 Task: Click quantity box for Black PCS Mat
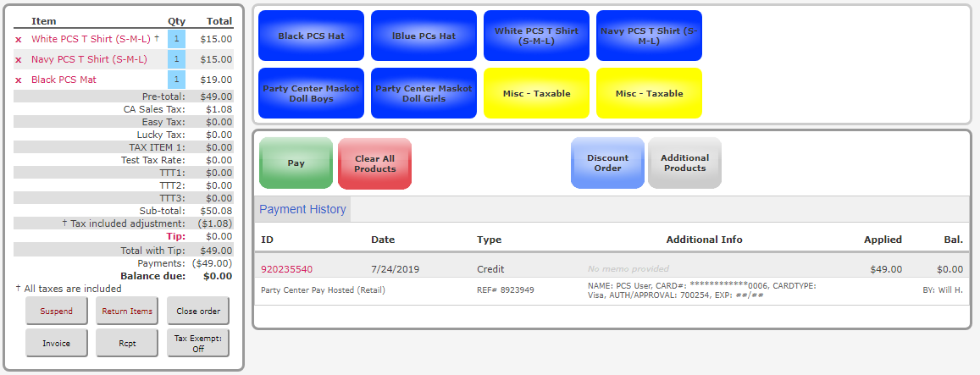point(176,80)
